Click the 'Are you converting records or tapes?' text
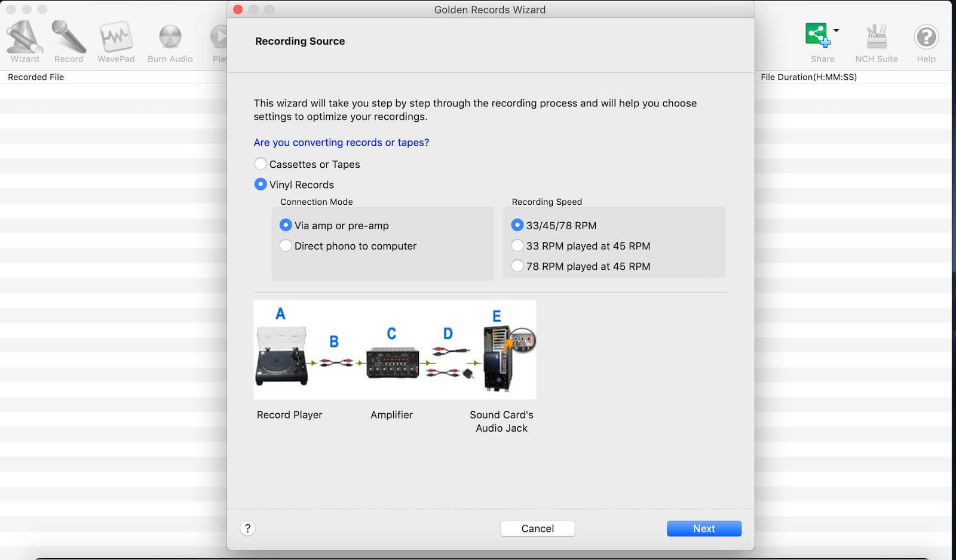This screenshot has width=956, height=560. 341,142
